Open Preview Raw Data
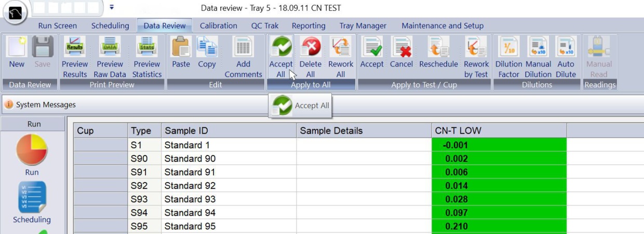The width and height of the screenshot is (644, 234). 110,48
